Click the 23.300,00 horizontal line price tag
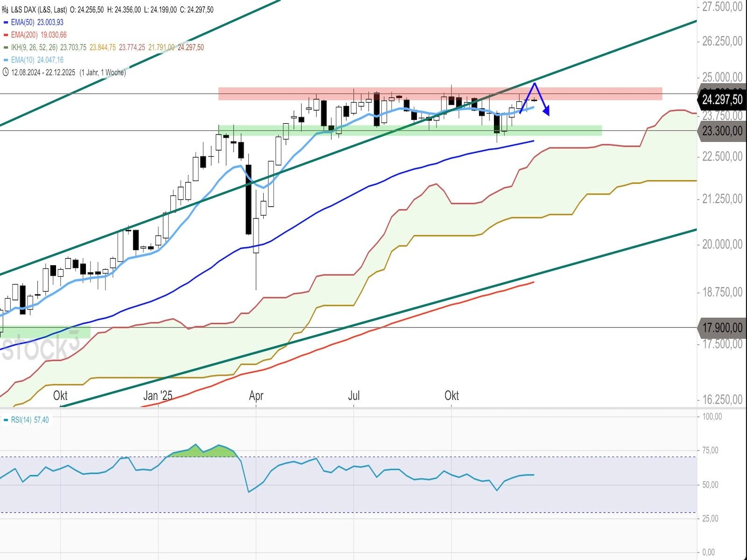Image resolution: width=747 pixels, height=560 pixels. (x=722, y=131)
